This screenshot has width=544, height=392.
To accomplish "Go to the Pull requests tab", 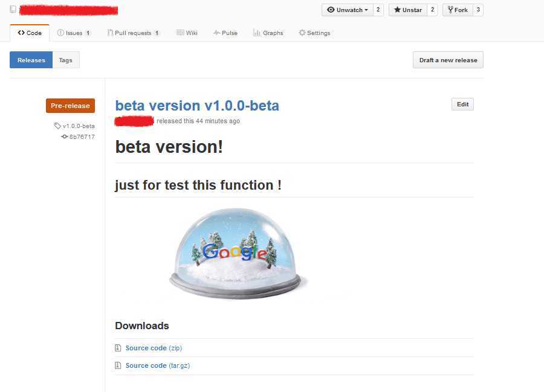I will 133,33.
